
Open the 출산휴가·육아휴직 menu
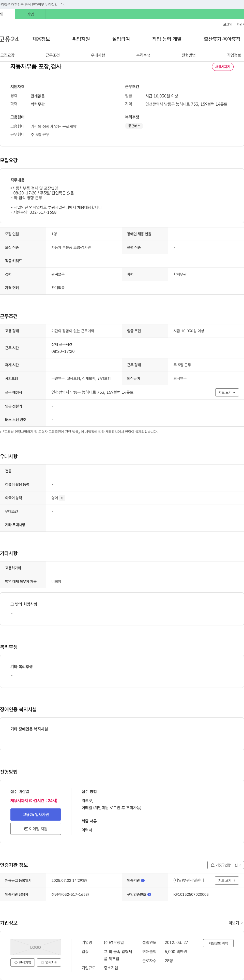(x=222, y=39)
